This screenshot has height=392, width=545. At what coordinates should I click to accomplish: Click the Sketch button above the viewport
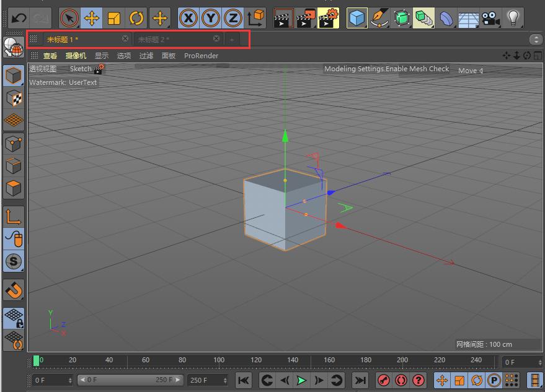coord(81,69)
